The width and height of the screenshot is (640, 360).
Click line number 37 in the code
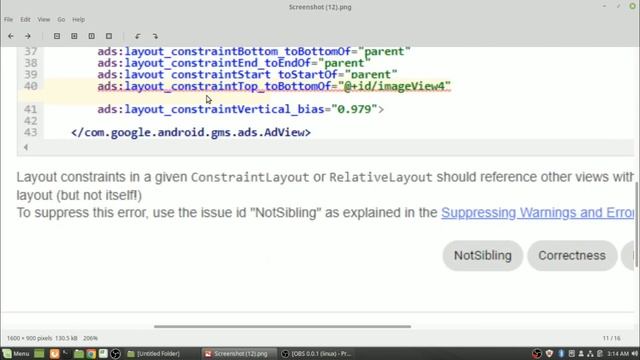pos(30,51)
